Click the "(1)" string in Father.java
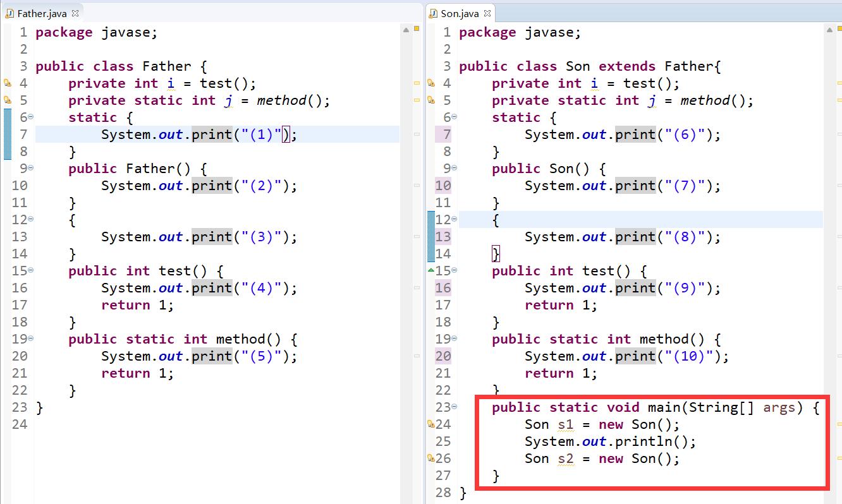 [x=261, y=135]
